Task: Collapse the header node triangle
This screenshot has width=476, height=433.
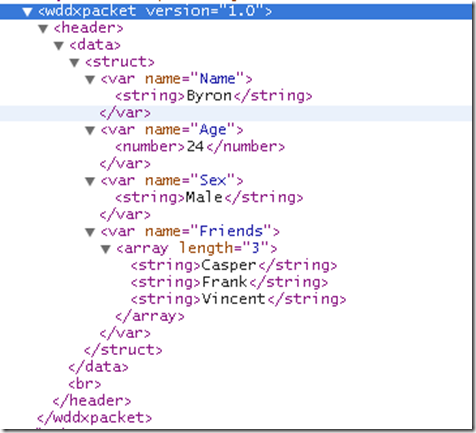Action: pyautogui.click(x=43, y=29)
